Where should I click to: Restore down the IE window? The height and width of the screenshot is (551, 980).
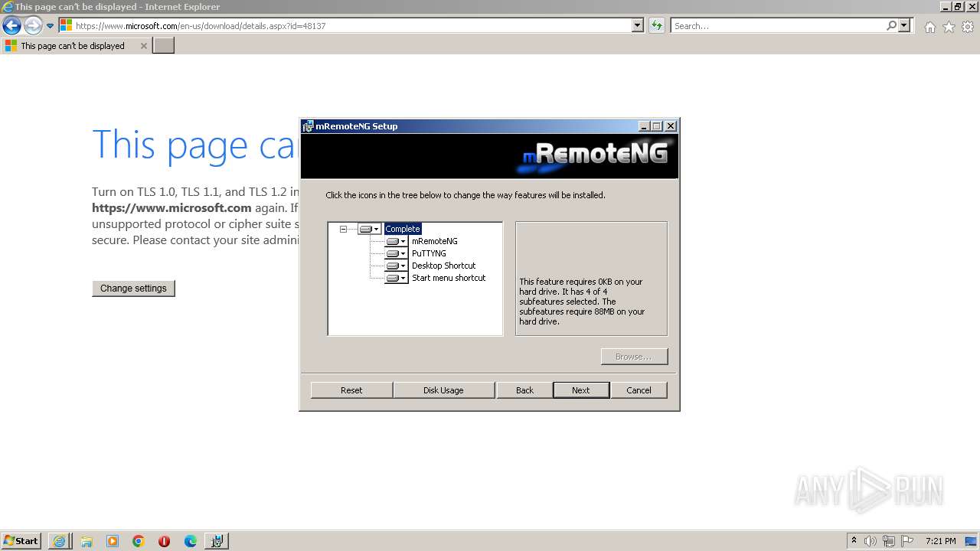coord(958,6)
